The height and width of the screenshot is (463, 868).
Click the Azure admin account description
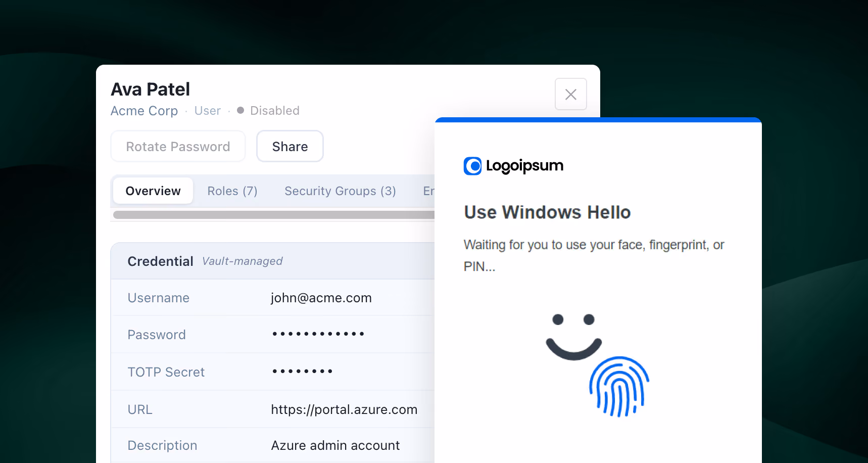pos(335,445)
